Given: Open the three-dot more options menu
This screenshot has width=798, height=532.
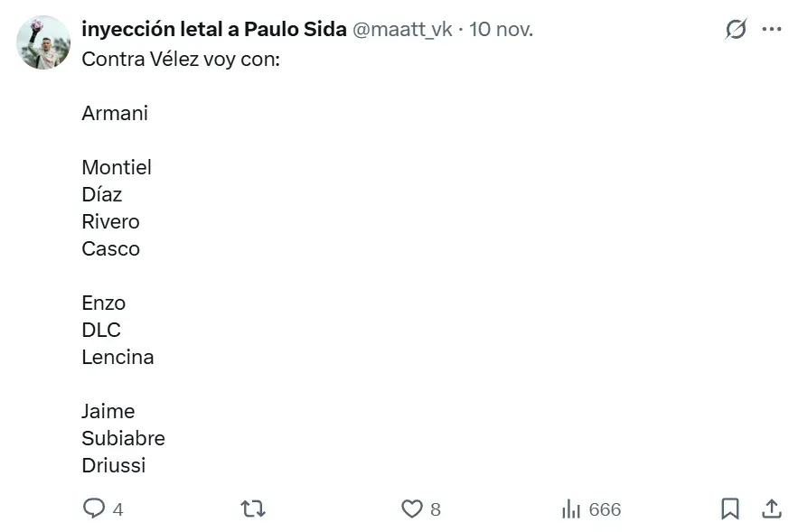Looking at the screenshot, I should (x=771, y=29).
